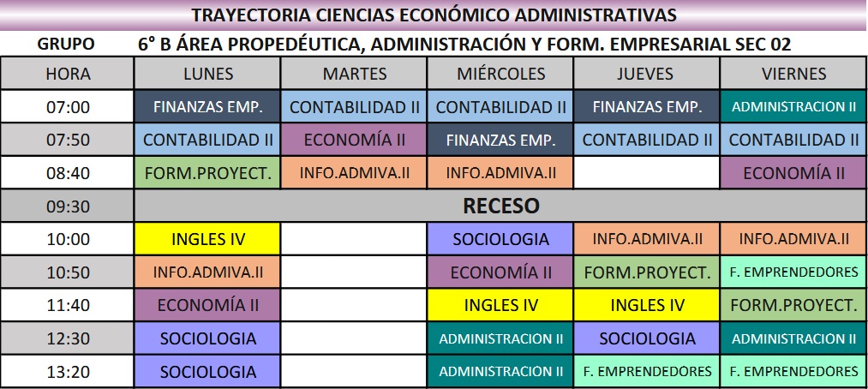Click the empty Thursday 08:40 cell

(646, 173)
